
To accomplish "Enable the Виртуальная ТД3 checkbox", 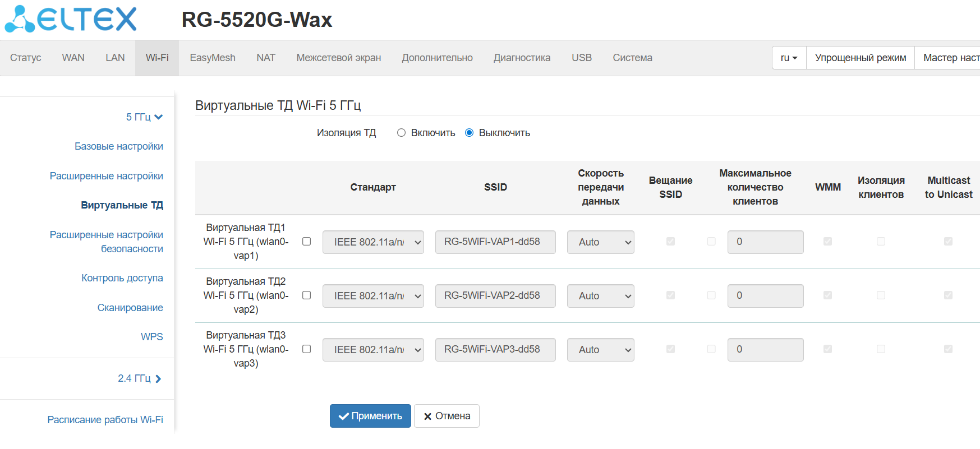I will pyautogui.click(x=306, y=349).
